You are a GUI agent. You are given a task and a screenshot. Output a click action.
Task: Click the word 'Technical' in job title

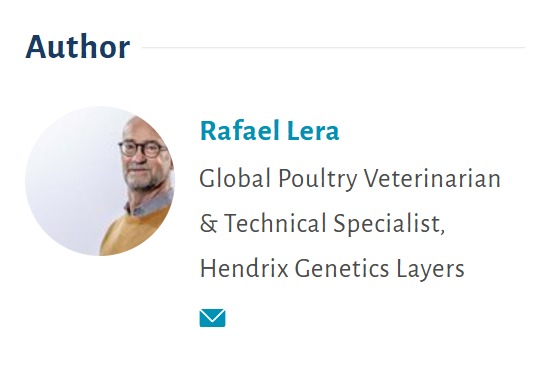coord(275,223)
